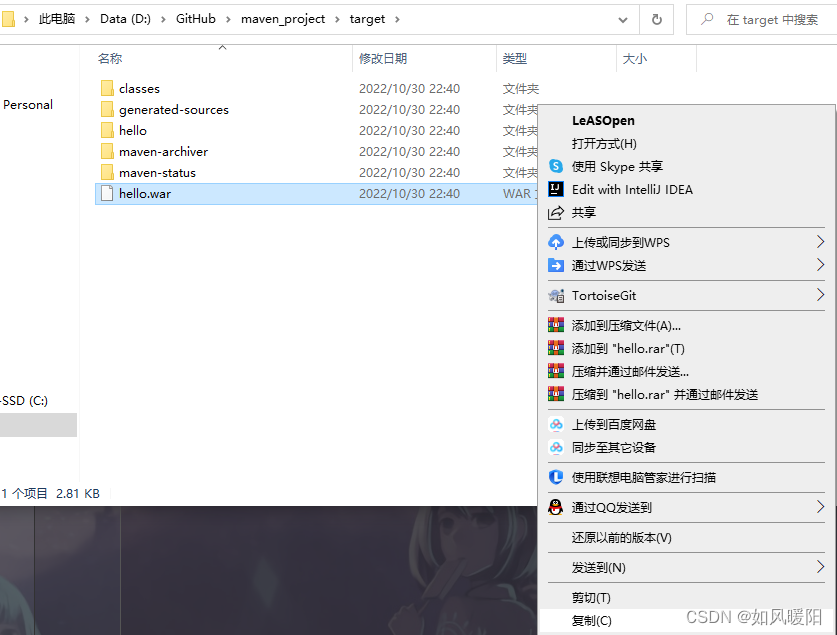Click the Lenovo PC Manager shield icon
This screenshot has width=837, height=635.
coord(556,477)
